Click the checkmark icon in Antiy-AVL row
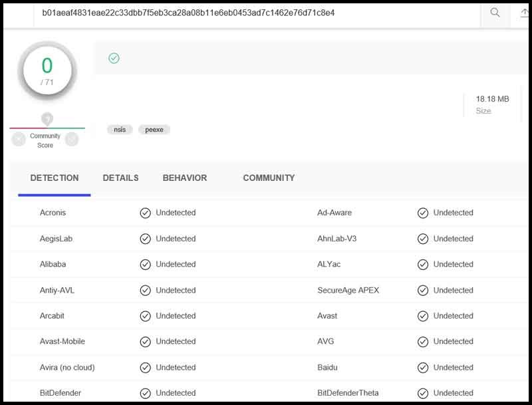532x405 pixels. [145, 291]
